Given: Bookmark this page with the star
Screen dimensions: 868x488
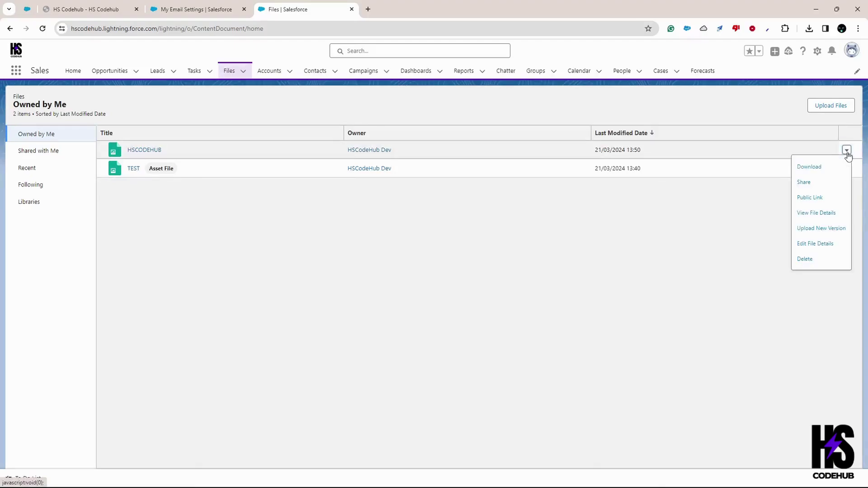Looking at the screenshot, I should [x=648, y=29].
